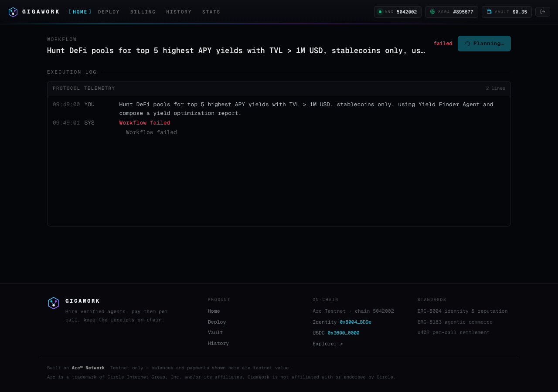
Task: Click the red failed status label by Planning
Action: 443,44
